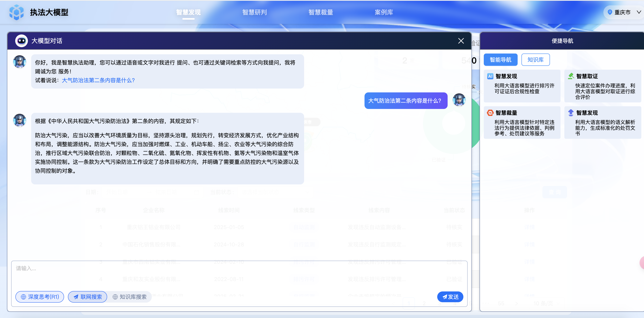
Task: Click the green 智慧取证 magnifier icon
Action: coord(571,76)
